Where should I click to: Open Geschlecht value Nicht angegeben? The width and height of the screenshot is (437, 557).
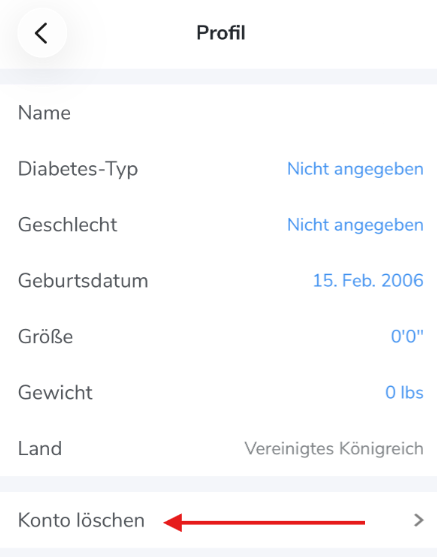[x=355, y=225]
